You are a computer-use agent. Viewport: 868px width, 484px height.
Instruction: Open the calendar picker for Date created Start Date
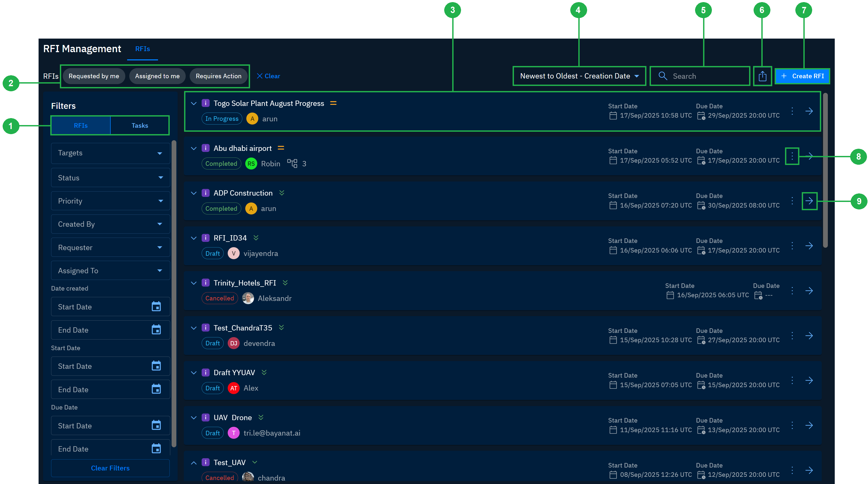click(x=156, y=306)
